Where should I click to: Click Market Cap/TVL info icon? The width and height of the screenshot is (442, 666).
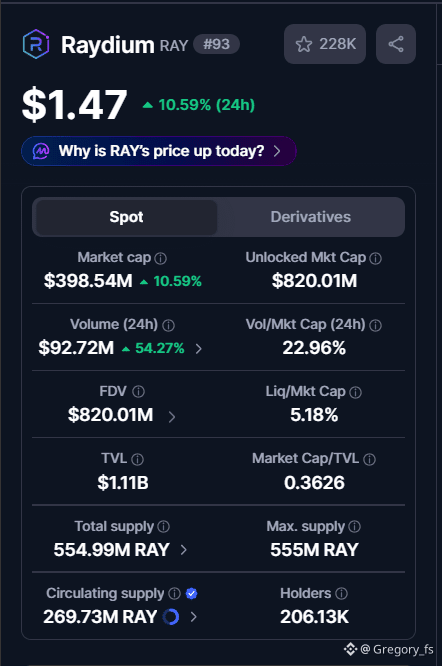[369, 459]
